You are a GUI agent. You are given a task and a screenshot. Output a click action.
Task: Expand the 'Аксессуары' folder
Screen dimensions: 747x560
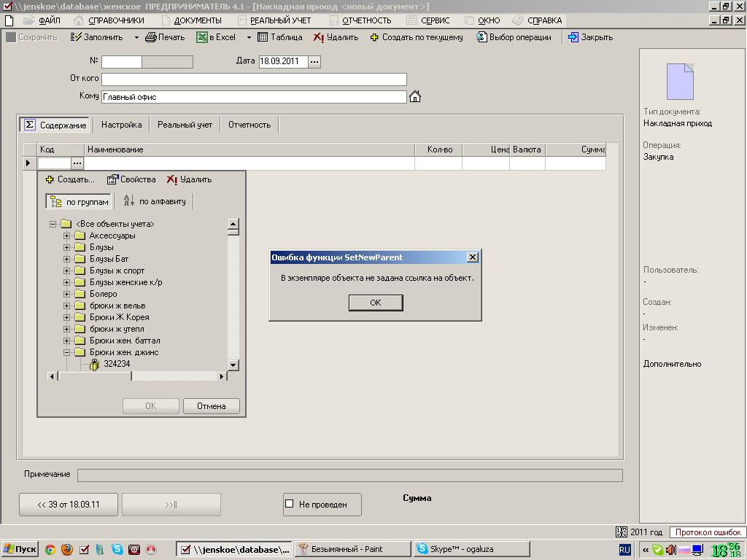click(x=67, y=236)
